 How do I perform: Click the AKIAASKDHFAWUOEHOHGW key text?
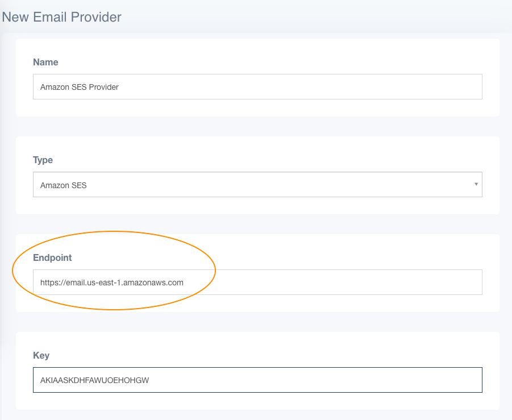(94, 380)
